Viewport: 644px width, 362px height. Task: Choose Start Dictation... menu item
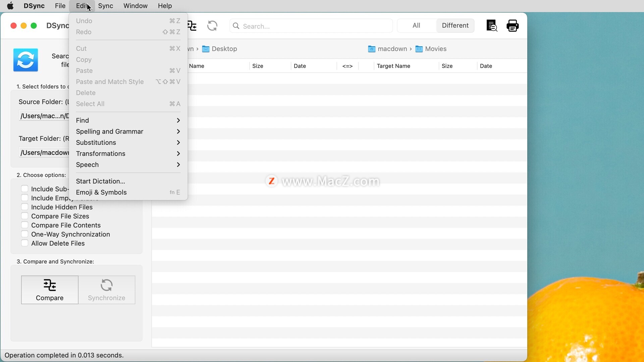128,181
